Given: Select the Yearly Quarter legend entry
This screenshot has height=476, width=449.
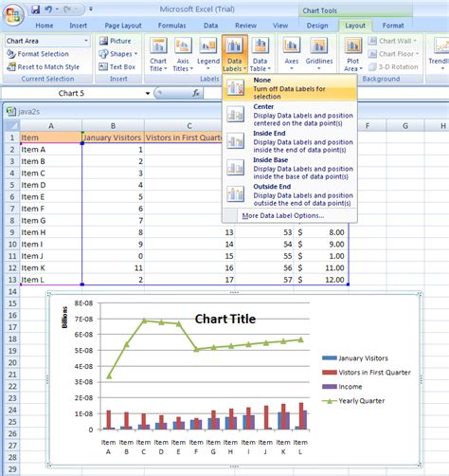Looking at the screenshot, I should coord(353,401).
